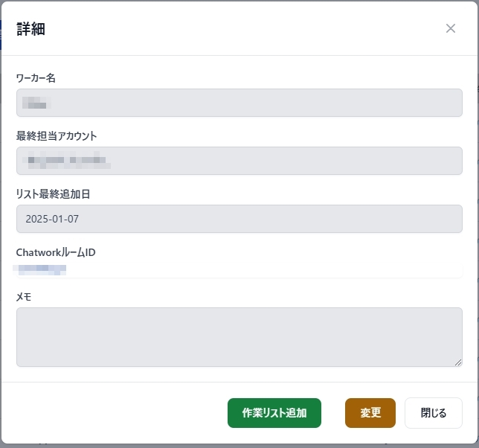Click into the 最終担当アカウント field
This screenshot has height=448, width=479.
point(239,161)
